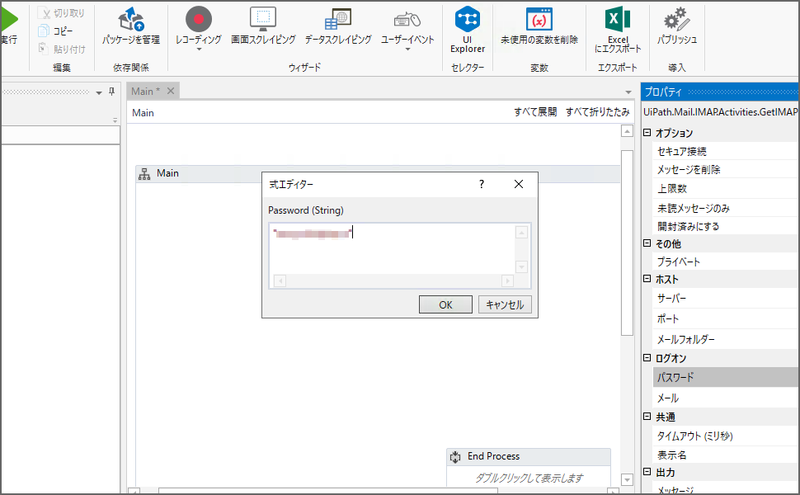This screenshot has width=800, height=495.
Task: Select the End Process activity header
Action: pyautogui.click(x=528, y=457)
